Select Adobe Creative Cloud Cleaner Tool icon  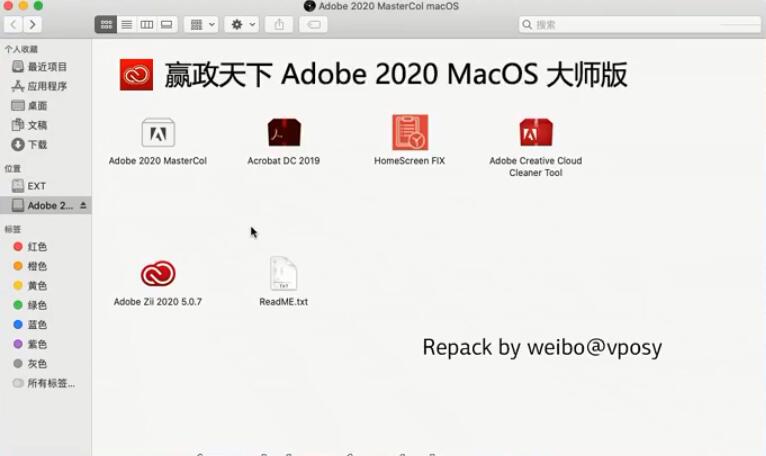point(536,132)
